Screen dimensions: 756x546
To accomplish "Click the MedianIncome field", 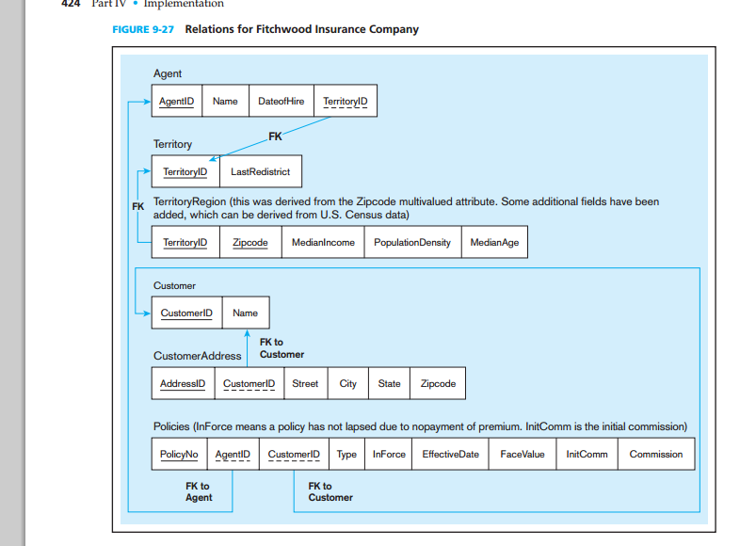I will 323,242.
